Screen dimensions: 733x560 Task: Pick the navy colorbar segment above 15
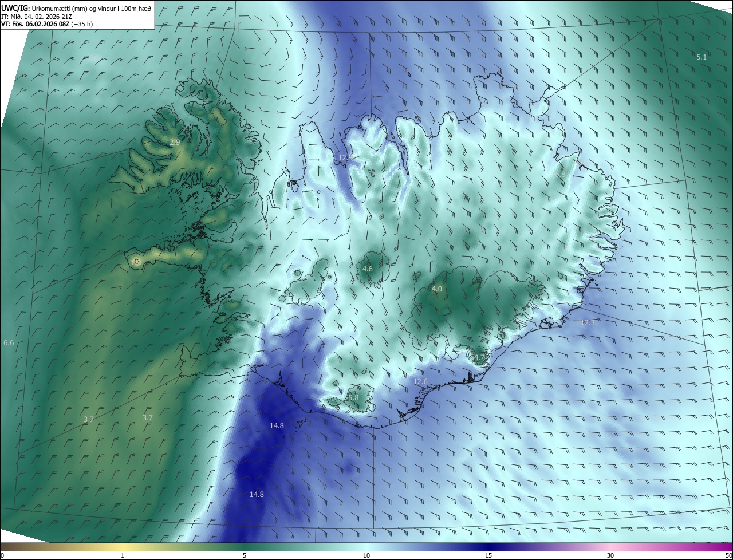click(488, 547)
